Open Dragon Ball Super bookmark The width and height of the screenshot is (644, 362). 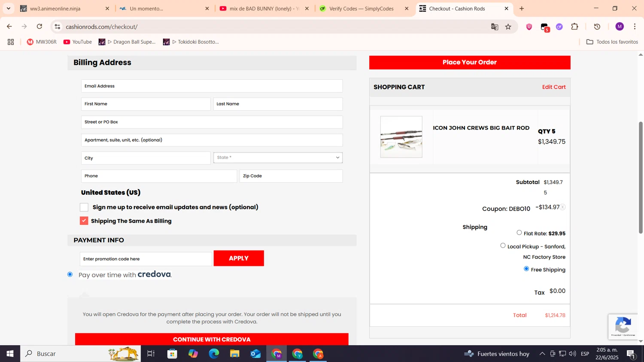(x=127, y=42)
